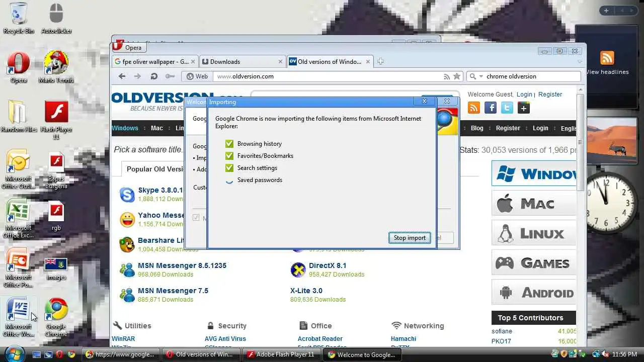The width and height of the screenshot is (644, 362).
Task: Select the Old versions of Windows tab
Action: coord(330,61)
